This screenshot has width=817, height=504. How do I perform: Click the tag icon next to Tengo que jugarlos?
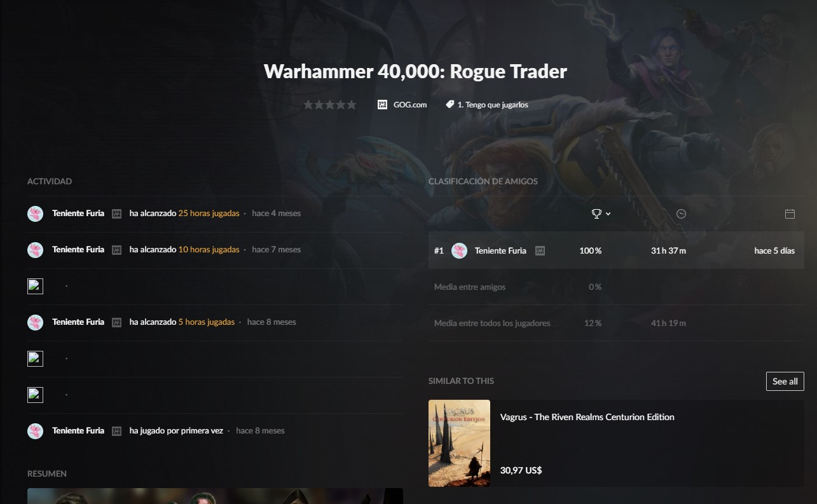450,104
